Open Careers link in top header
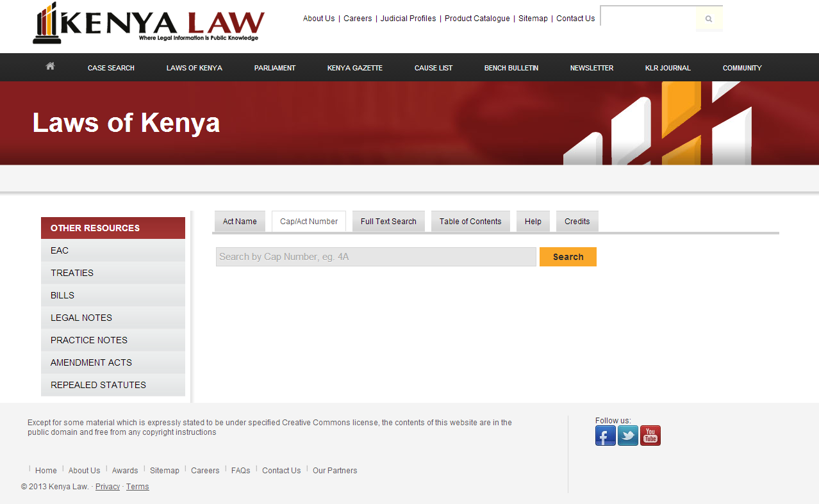Screen dimensions: 819x504 (358, 19)
